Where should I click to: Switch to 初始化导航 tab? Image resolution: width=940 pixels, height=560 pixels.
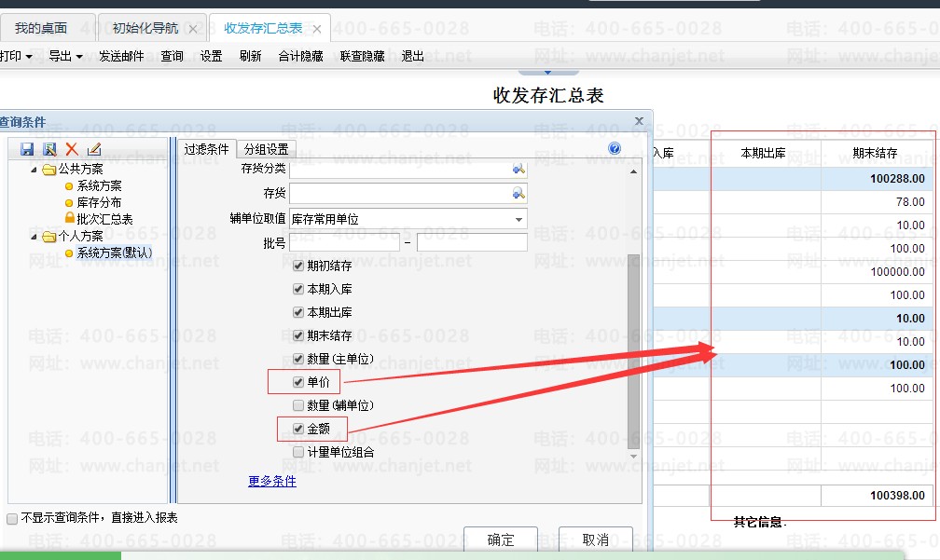pos(145,28)
